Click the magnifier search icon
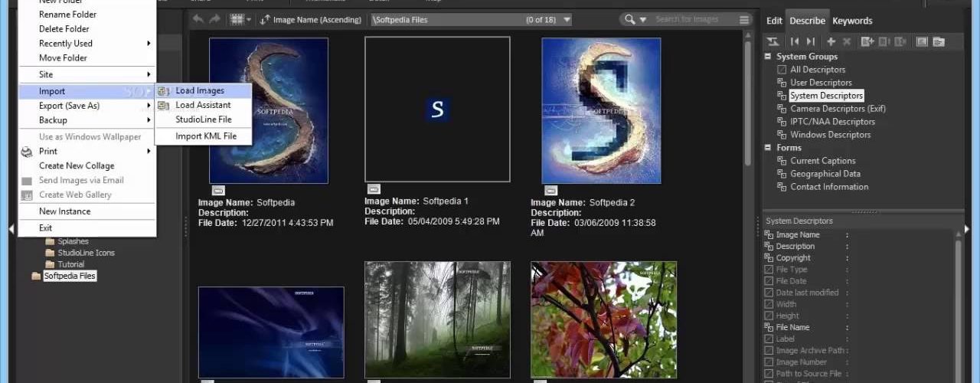The image size is (980, 383). pyautogui.click(x=630, y=20)
